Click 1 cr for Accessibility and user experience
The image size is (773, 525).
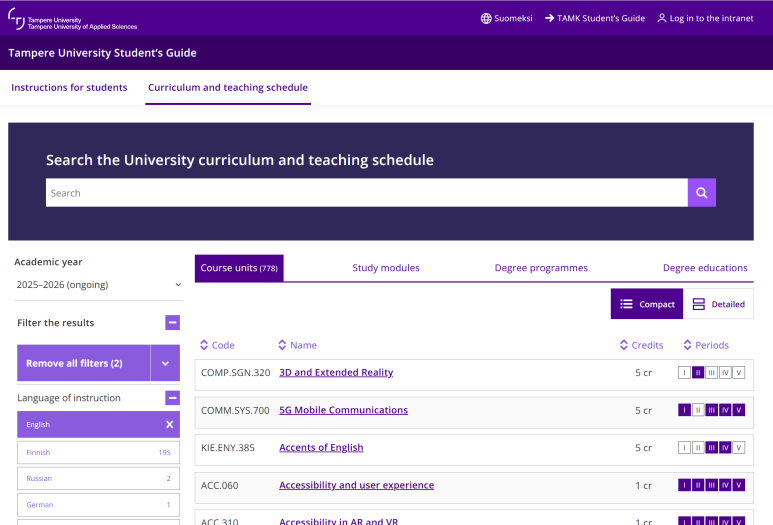(x=643, y=485)
